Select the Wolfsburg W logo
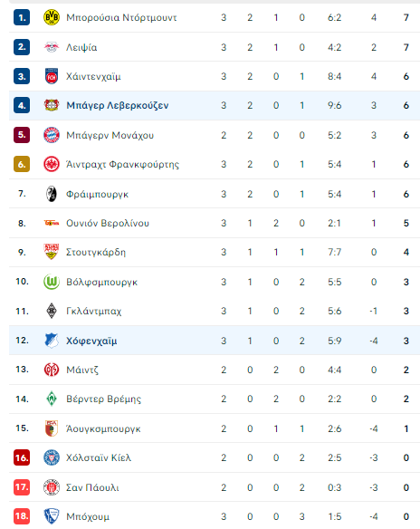Image resolution: width=420 pixels, height=529 pixels. 52,282
